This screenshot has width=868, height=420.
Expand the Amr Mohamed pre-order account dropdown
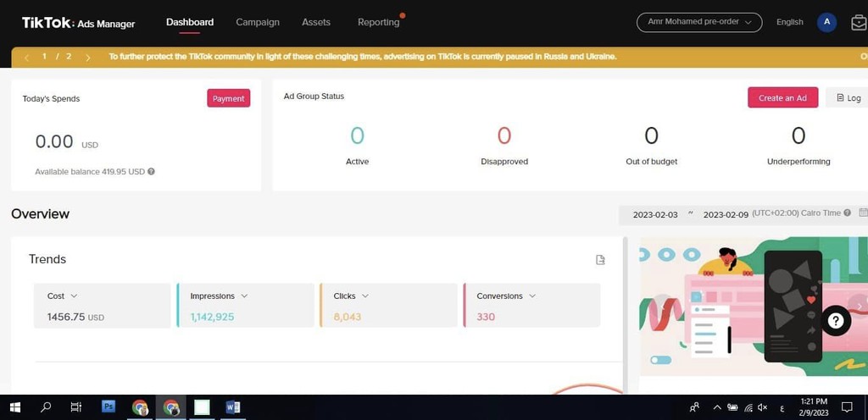699,22
